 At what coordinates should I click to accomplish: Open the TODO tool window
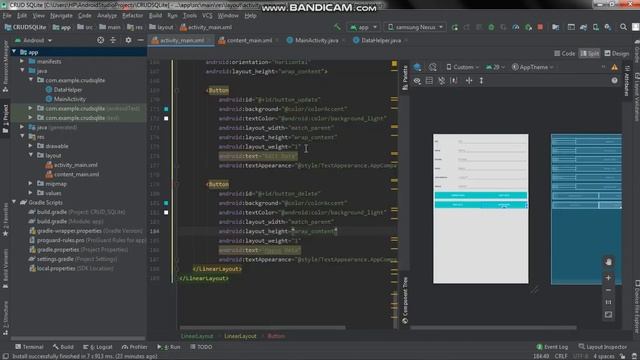[x=201, y=347]
